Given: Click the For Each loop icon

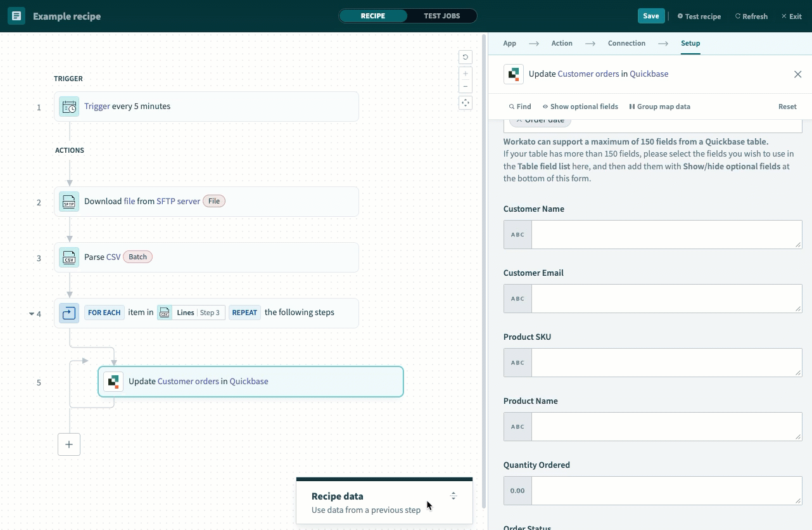Looking at the screenshot, I should click(69, 313).
